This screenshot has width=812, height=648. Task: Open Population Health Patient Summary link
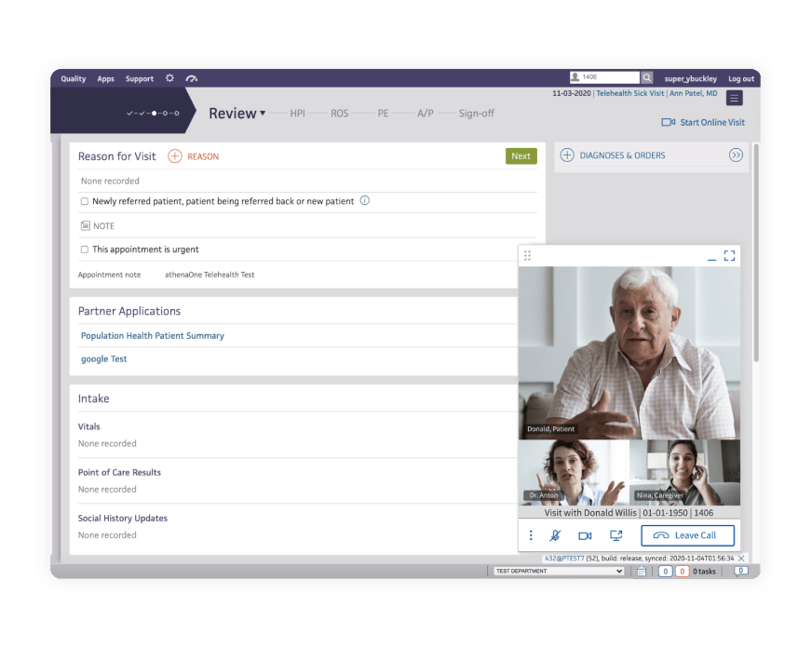click(x=153, y=336)
